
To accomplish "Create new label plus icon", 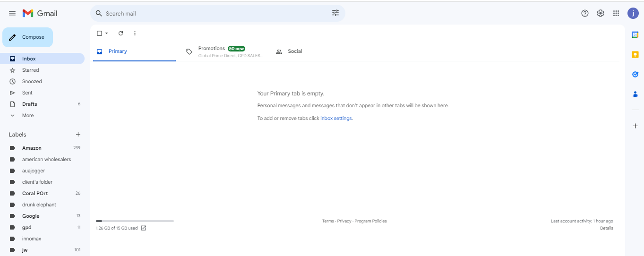I will point(78,135).
